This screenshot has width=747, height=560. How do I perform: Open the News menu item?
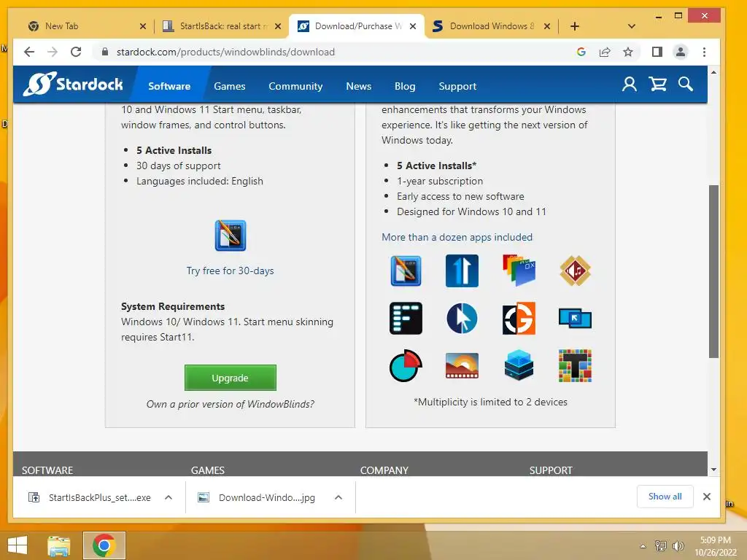pyautogui.click(x=359, y=86)
